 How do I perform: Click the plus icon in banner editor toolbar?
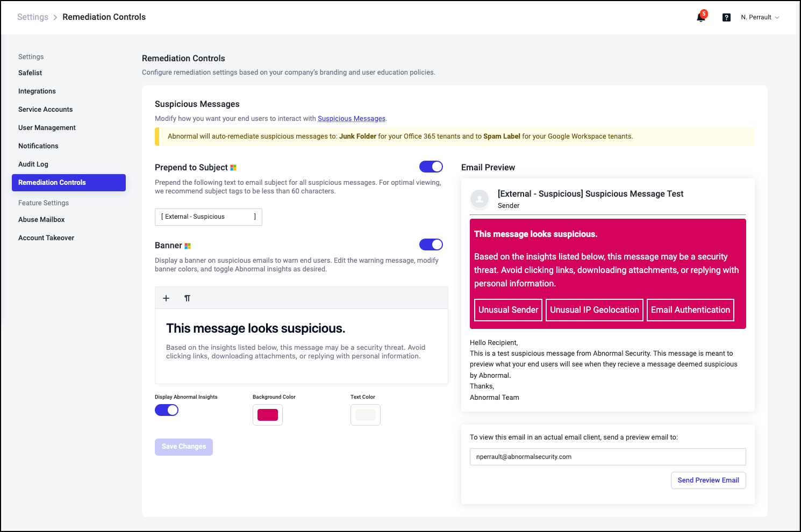166,298
